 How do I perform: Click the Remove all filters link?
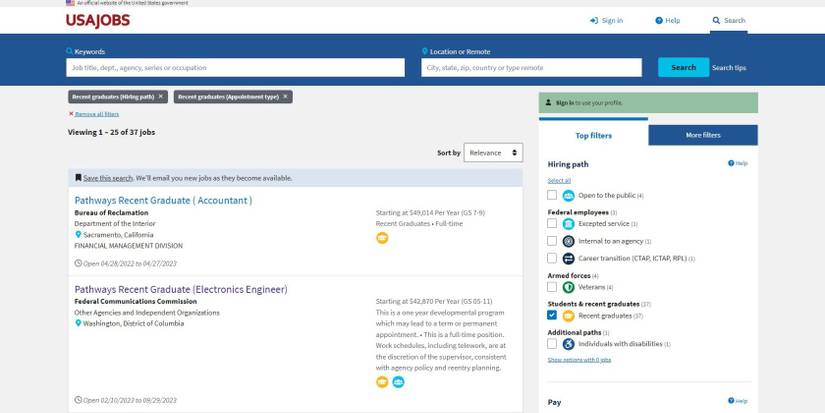[x=97, y=114]
